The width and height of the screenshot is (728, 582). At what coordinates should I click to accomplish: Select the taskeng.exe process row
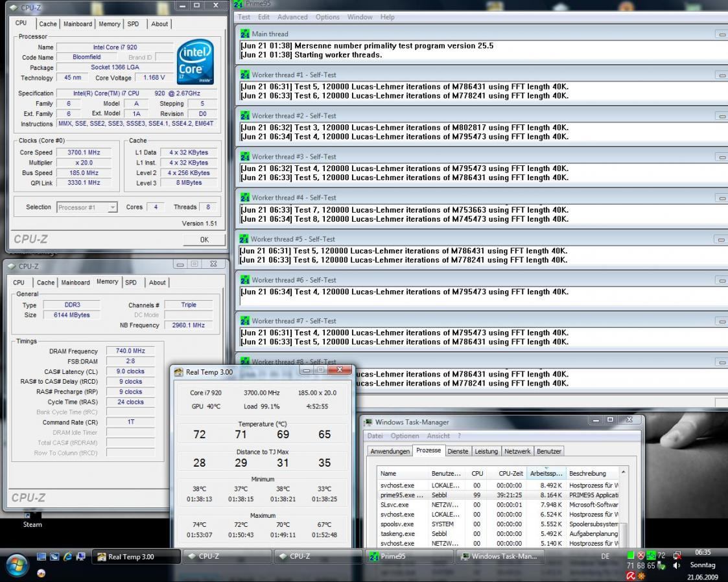pos(499,534)
